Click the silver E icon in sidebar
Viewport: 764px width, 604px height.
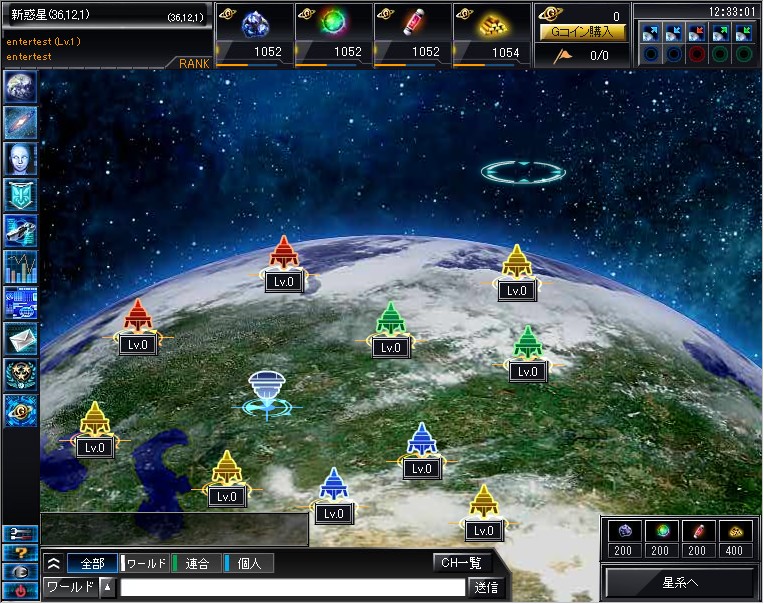[x=20, y=572]
